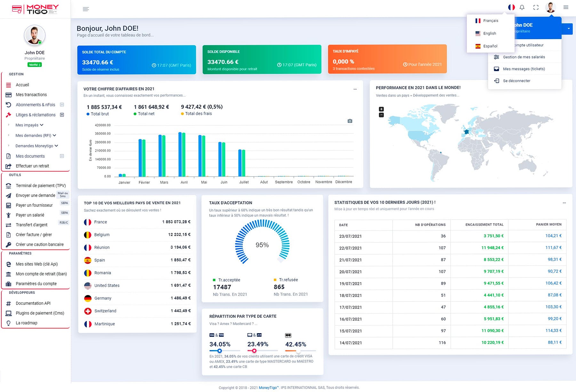
Task: Click the Effectuer un retrait share icon
Action: 9,166
